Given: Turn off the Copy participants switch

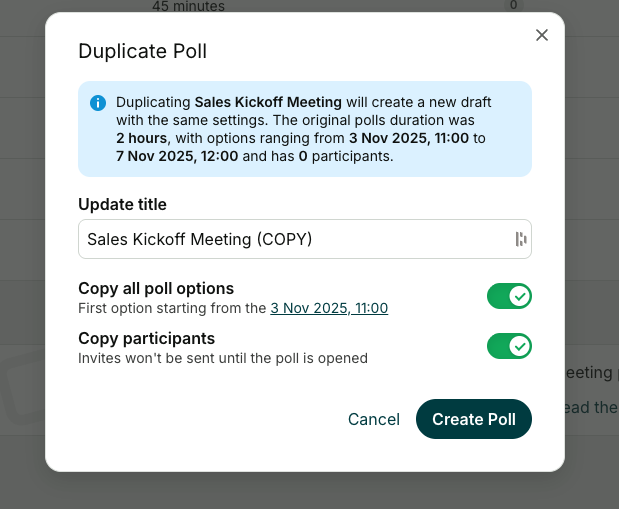Looking at the screenshot, I should (x=509, y=346).
